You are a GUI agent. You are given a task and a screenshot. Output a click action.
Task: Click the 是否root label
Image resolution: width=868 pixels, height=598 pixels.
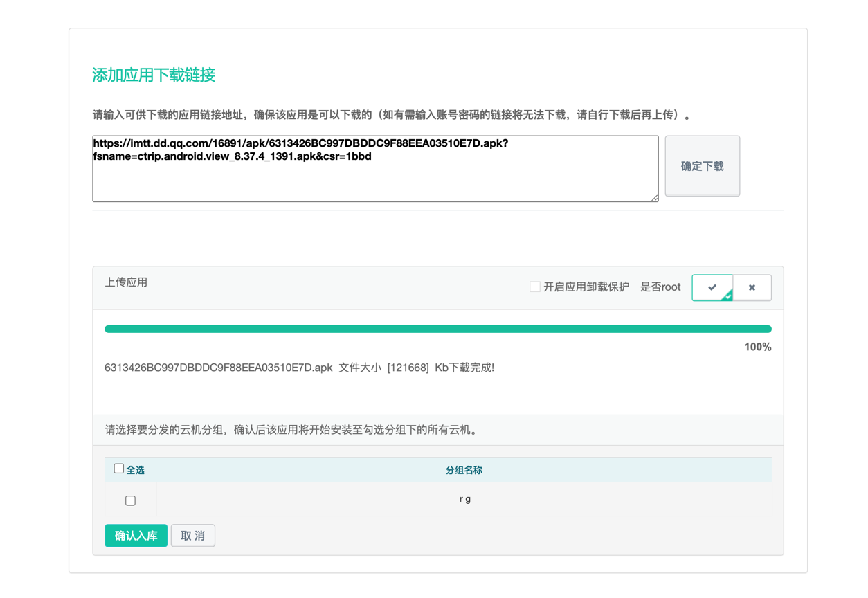[660, 287]
